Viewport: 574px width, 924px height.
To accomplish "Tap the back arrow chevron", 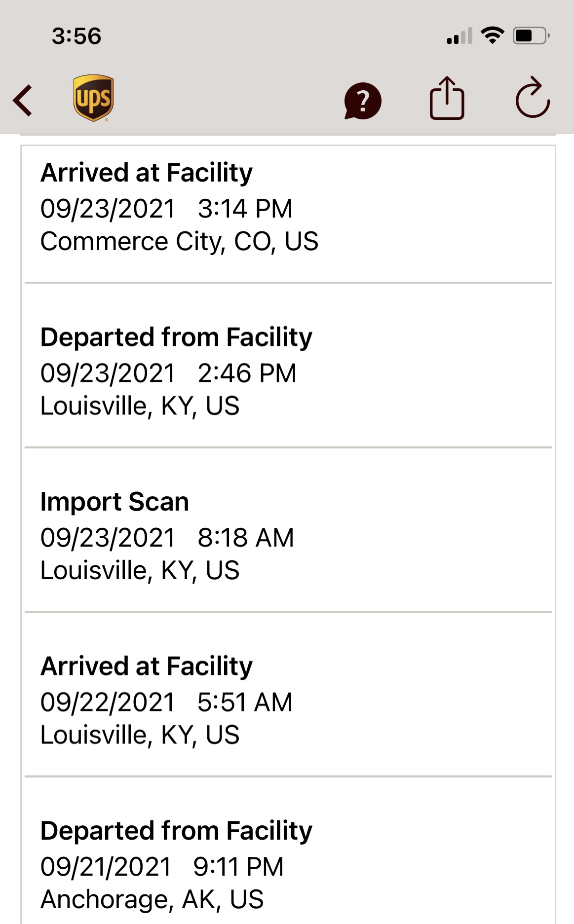I will pyautogui.click(x=23, y=100).
